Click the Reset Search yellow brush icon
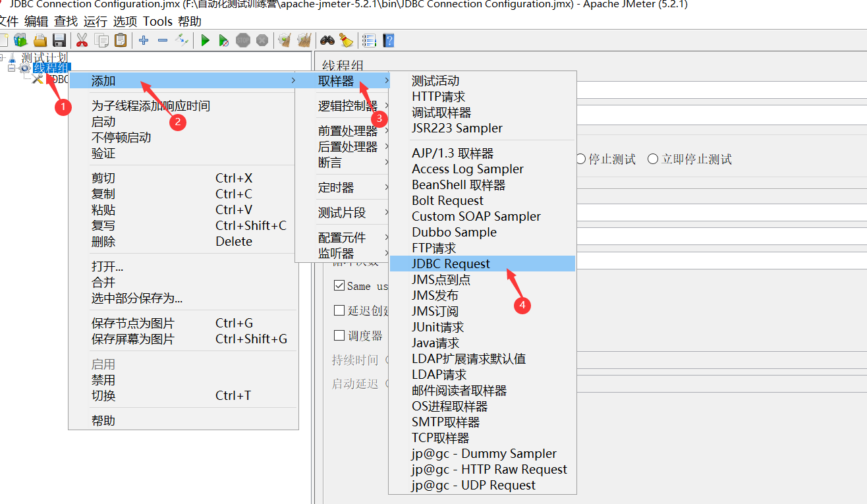This screenshot has width=867, height=504. (346, 40)
